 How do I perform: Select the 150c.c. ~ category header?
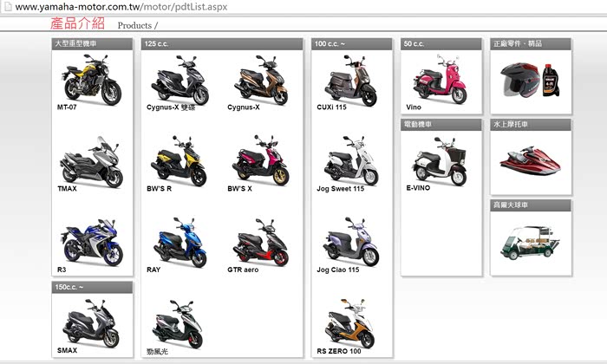(92, 287)
